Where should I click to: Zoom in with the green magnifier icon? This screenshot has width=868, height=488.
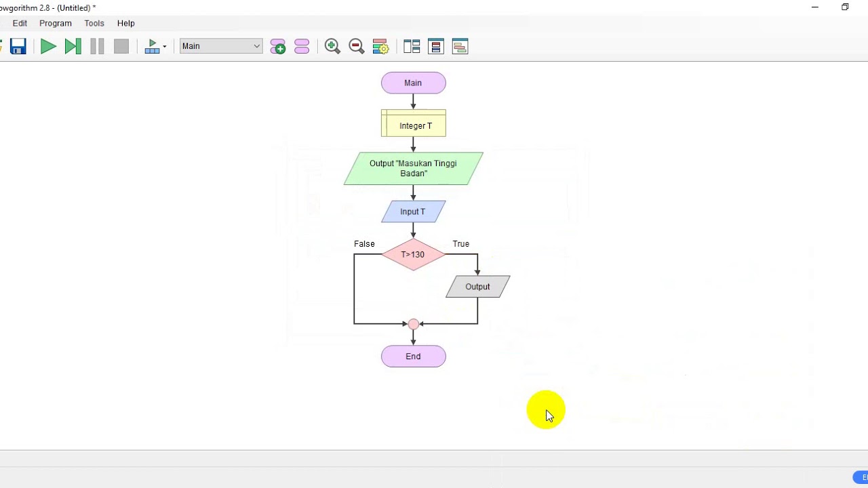pos(332,46)
